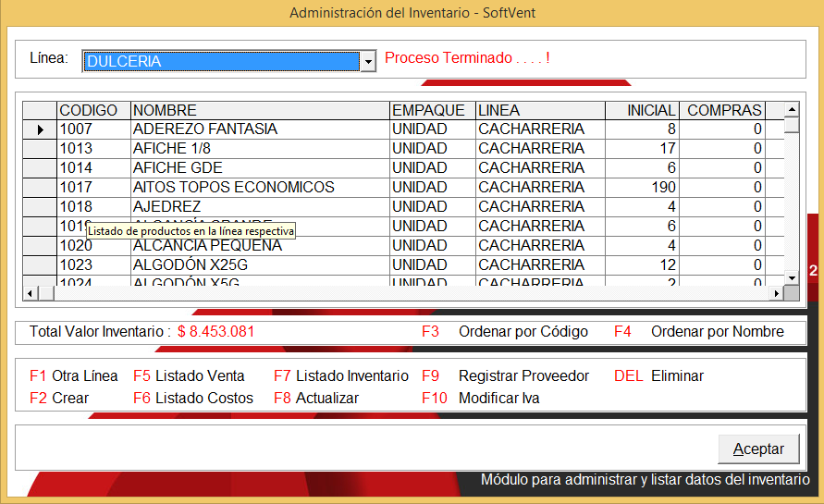Screen dimensions: 824x504
Task: Select the ADEREZO FANTASIA cell
Action: pyautogui.click(x=259, y=129)
